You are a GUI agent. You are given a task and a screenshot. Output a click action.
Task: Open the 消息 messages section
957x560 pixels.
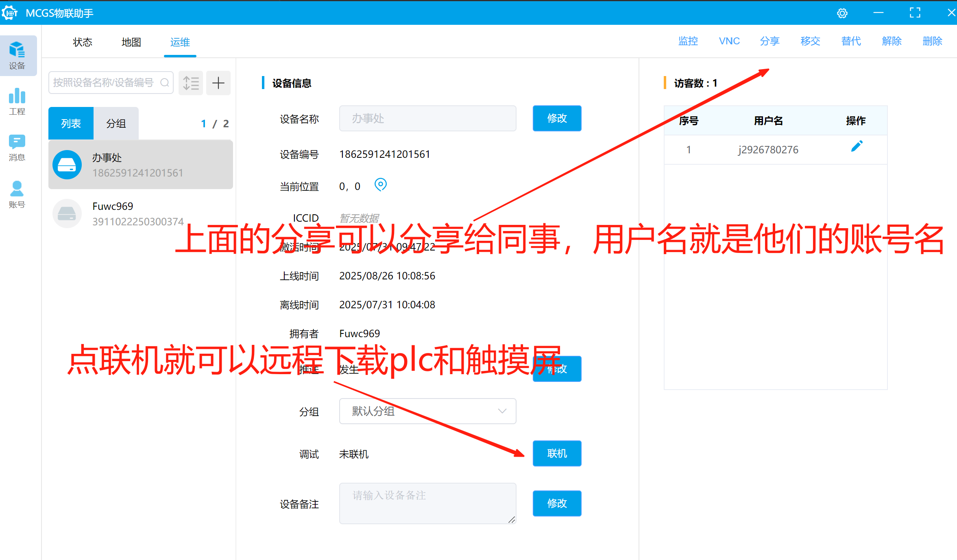pyautogui.click(x=17, y=148)
